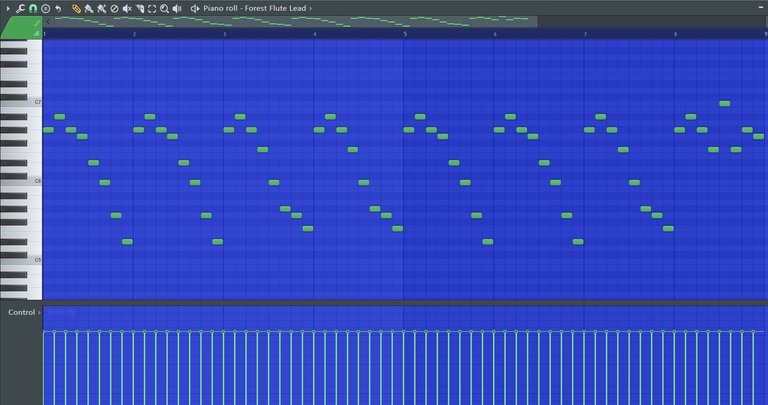Select the Playback speaker tool
Screen dimensions: 768x405
177,8
